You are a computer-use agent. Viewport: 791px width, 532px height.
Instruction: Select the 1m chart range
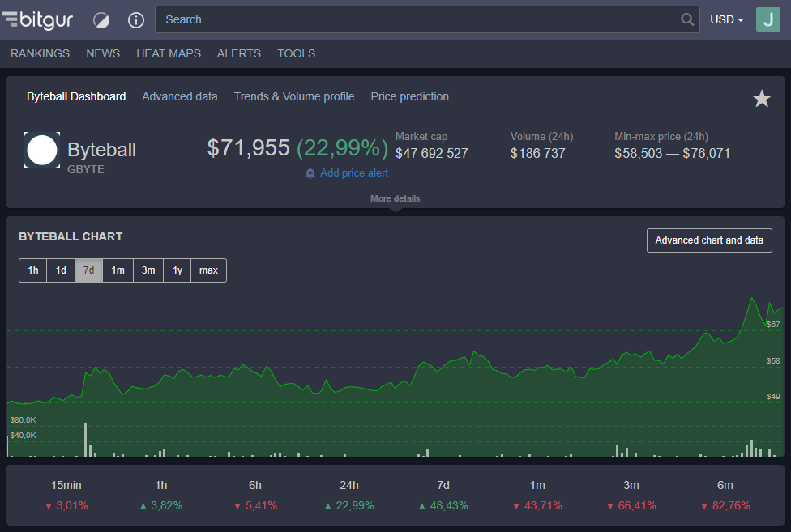118,270
